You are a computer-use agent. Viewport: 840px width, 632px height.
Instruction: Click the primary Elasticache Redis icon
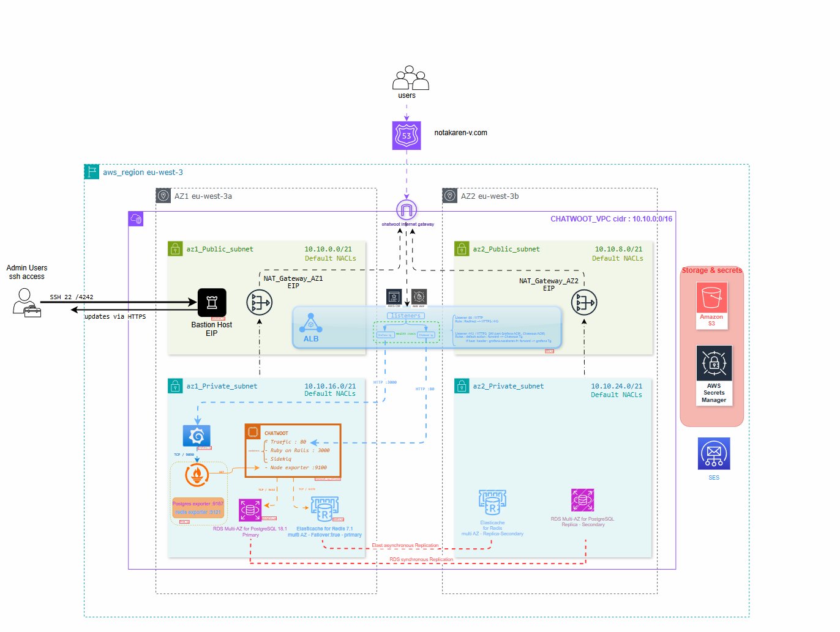(324, 508)
